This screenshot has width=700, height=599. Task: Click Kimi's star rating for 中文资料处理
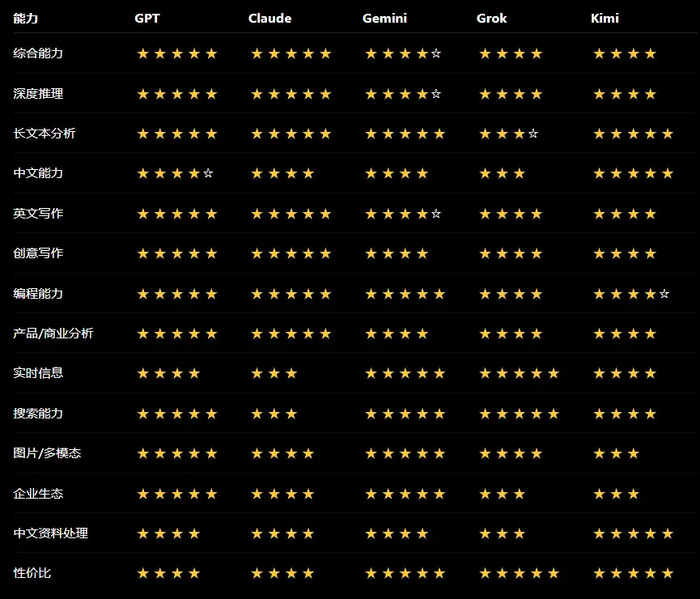pos(633,533)
